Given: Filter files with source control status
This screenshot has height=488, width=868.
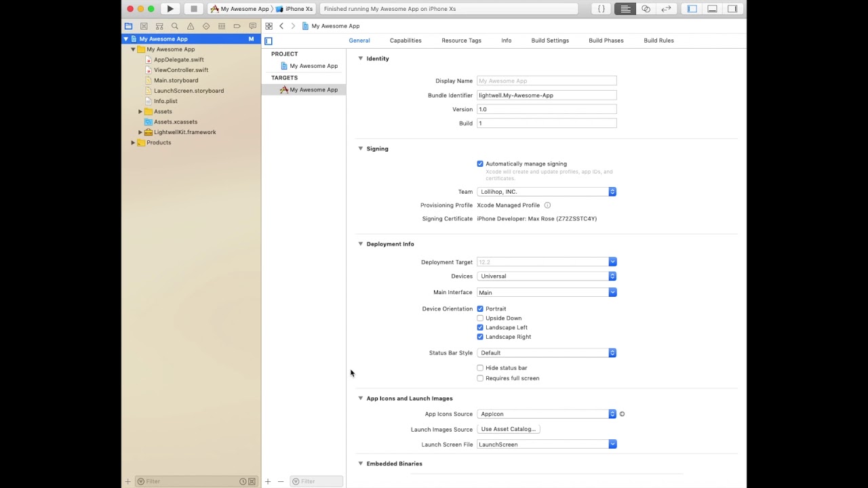Looking at the screenshot, I should point(252,481).
